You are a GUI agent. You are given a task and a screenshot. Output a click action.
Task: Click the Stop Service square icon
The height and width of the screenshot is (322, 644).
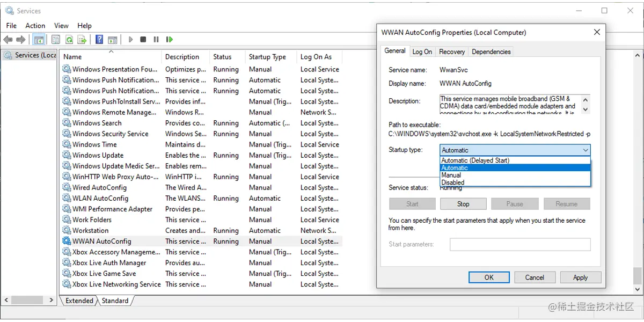[x=143, y=39]
